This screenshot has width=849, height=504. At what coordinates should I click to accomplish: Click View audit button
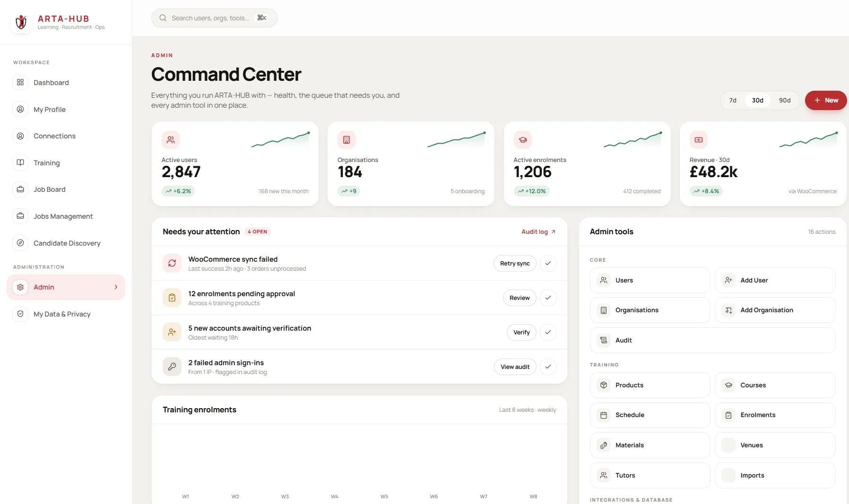(x=515, y=367)
